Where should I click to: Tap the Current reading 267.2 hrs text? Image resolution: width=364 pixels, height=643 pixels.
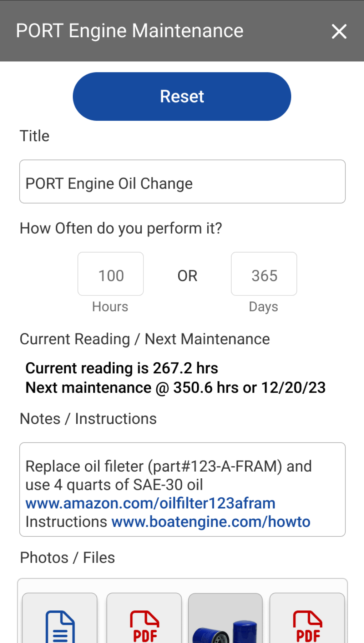(122, 368)
